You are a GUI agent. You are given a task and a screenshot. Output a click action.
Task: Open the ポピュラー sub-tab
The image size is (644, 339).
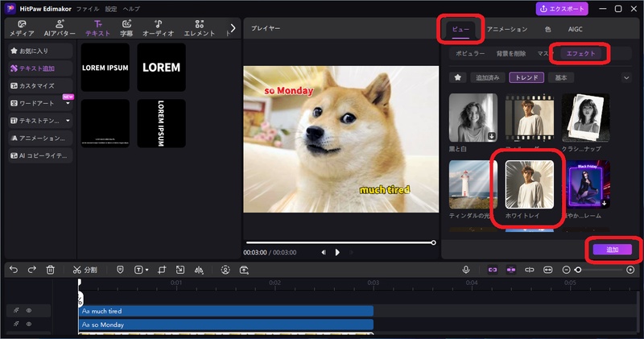pos(470,53)
